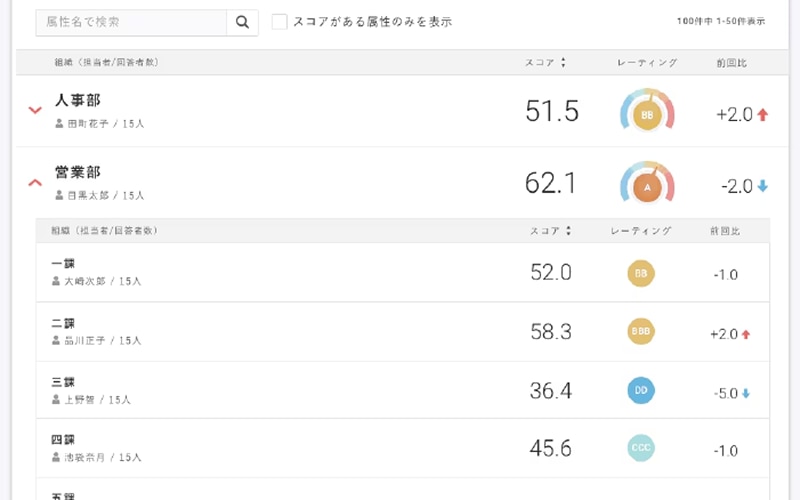This screenshot has width=800, height=500.
Task: Click person icon next to 田町花子
Action: click(59, 123)
